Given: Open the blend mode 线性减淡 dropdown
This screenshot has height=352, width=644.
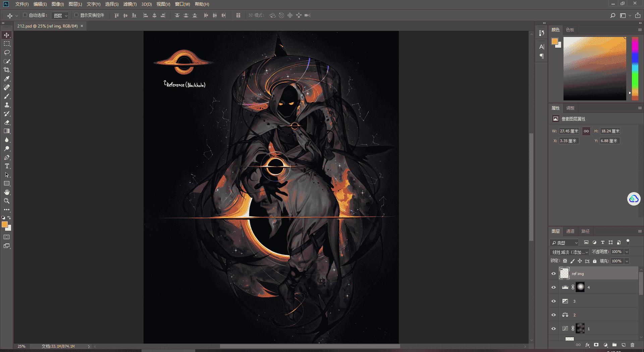Looking at the screenshot, I should pyautogui.click(x=570, y=252).
